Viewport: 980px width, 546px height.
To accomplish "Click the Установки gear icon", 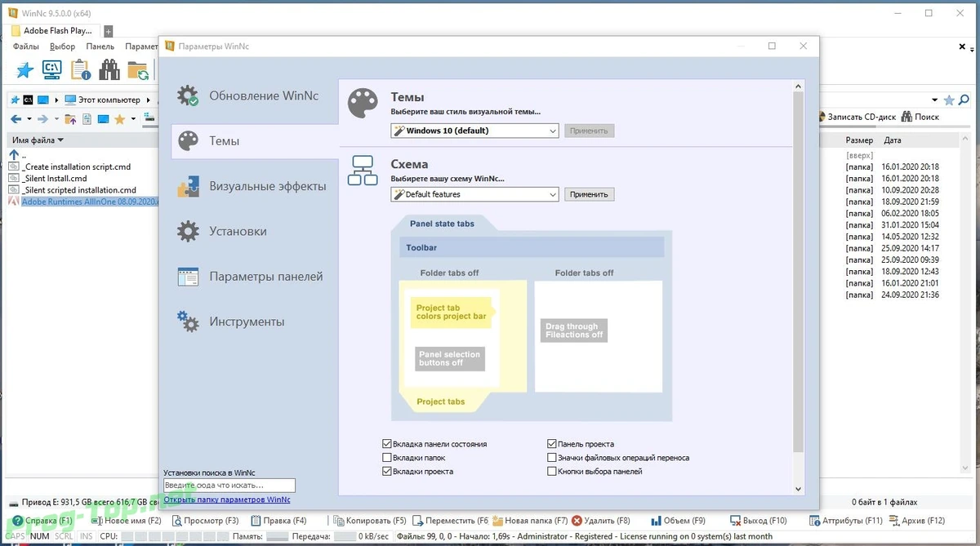I will pyautogui.click(x=188, y=231).
